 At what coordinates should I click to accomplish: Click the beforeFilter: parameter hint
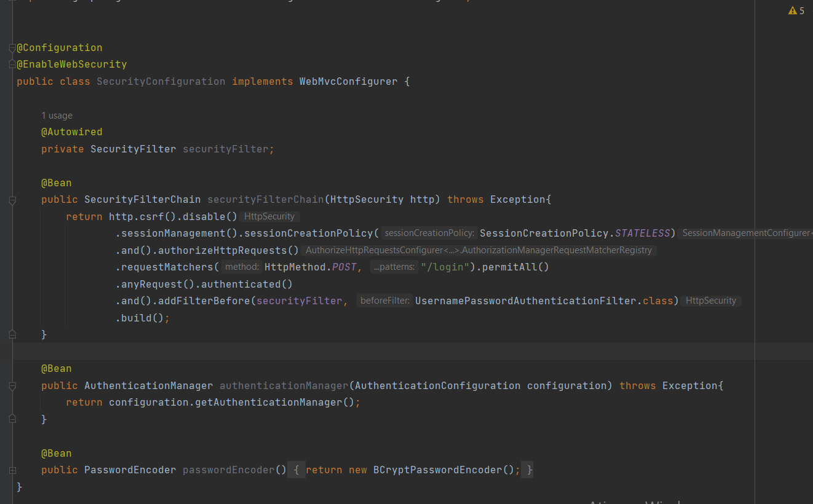pyautogui.click(x=384, y=301)
